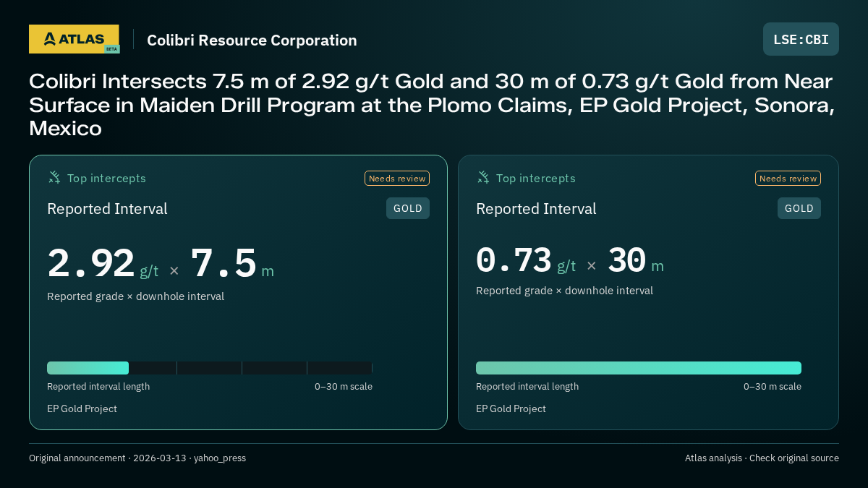Click the 30 m interval length bar

(639, 368)
